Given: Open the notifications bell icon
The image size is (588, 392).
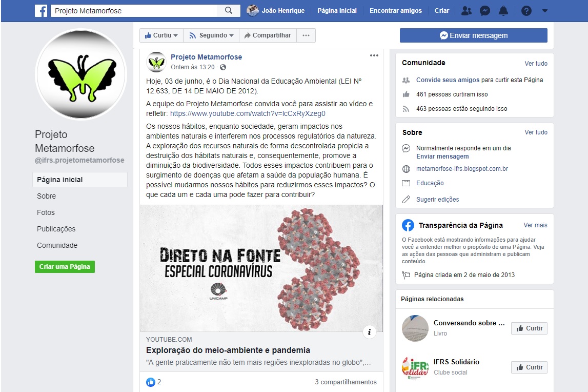Looking at the screenshot, I should click(503, 11).
